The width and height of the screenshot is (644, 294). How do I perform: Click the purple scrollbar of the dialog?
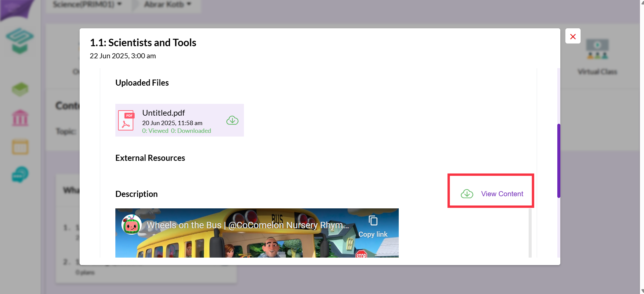559,161
